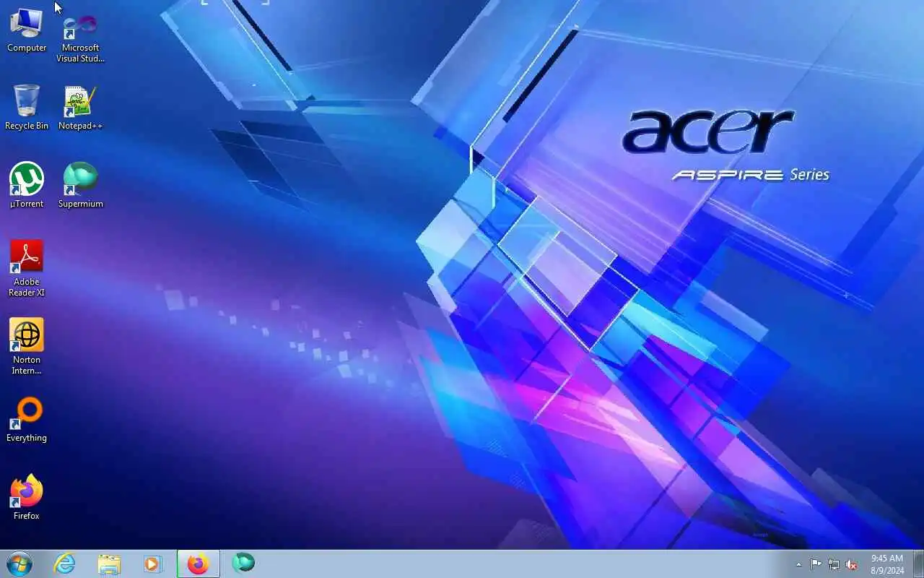924x578 pixels.
Task: Open the clock showing 9:45 AM
Action: pyautogui.click(x=886, y=564)
